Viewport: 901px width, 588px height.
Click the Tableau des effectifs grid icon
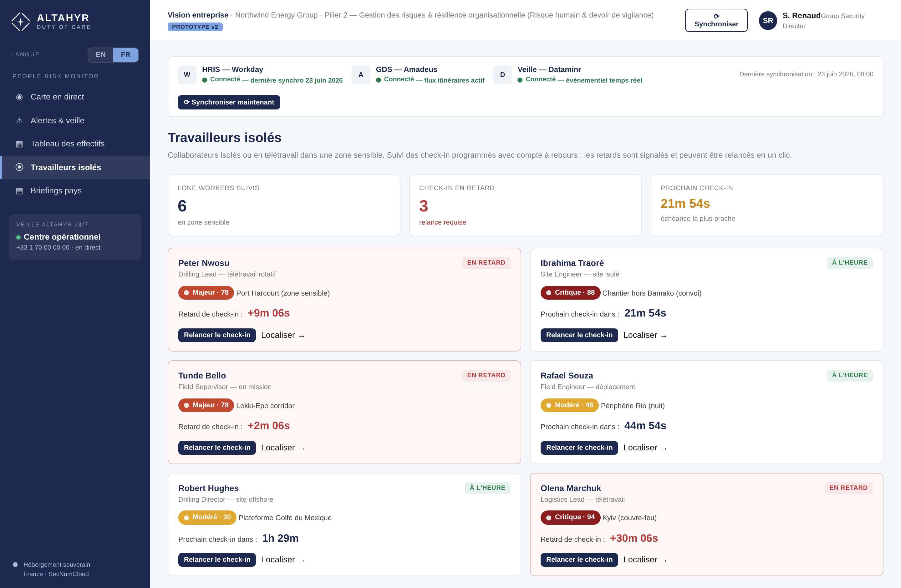click(x=19, y=144)
